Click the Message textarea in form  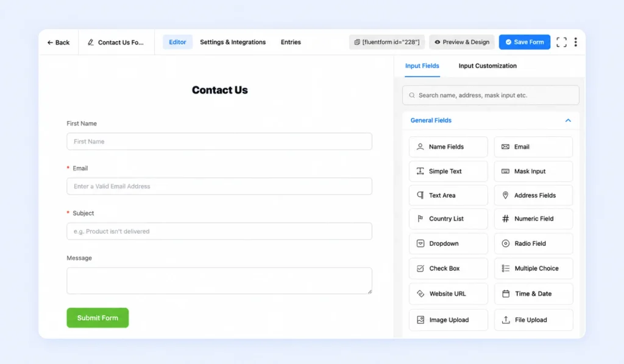click(219, 281)
